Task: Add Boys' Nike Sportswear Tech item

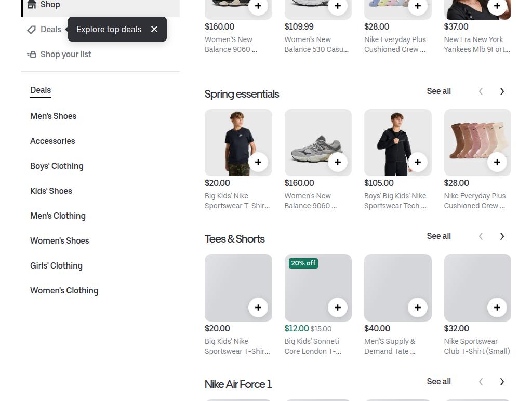Action: [418, 162]
